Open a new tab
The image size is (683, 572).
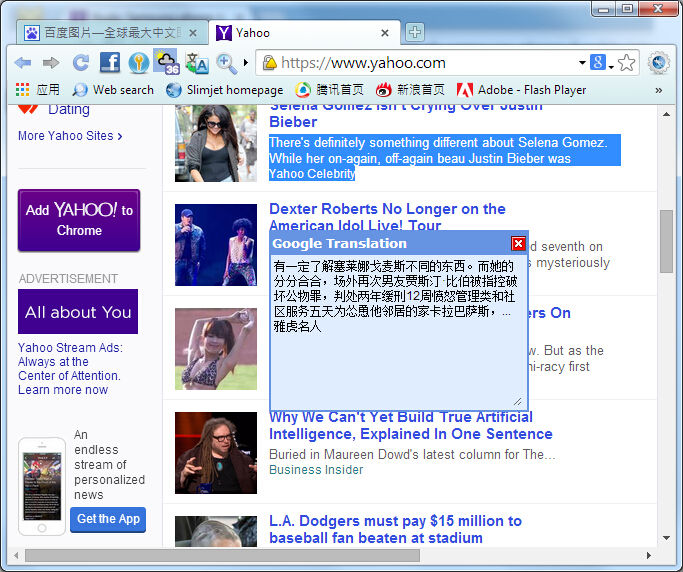click(x=414, y=32)
